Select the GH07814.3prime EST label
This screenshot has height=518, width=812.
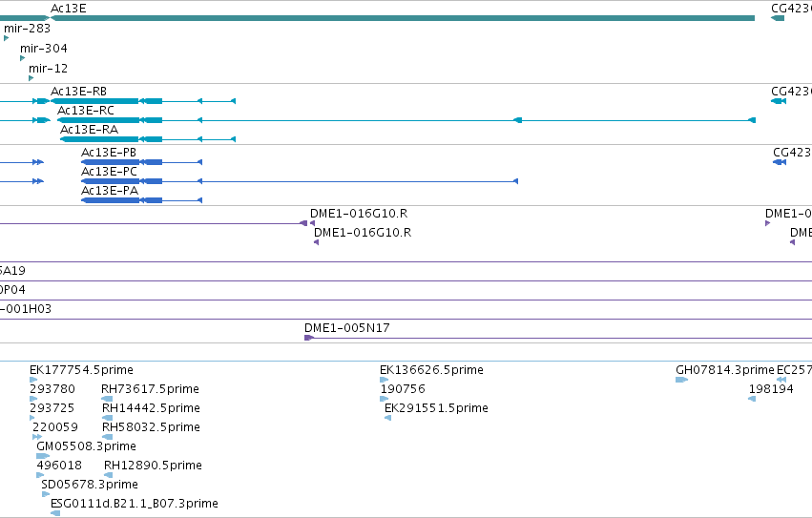click(725, 370)
